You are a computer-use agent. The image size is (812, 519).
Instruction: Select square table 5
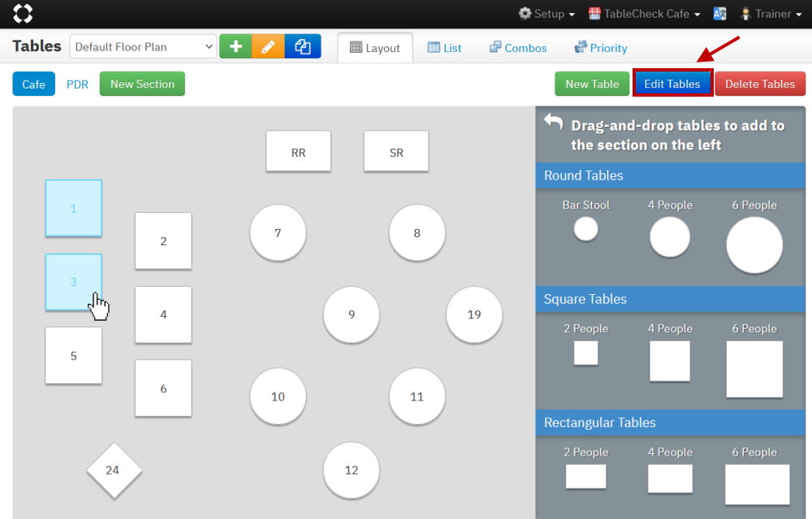pos(74,356)
